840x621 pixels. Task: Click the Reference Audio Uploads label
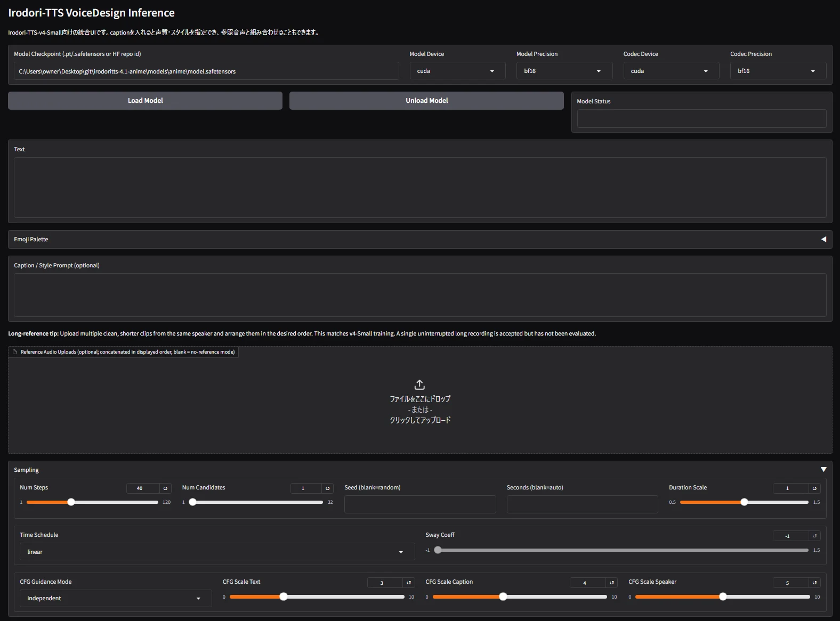(127, 352)
